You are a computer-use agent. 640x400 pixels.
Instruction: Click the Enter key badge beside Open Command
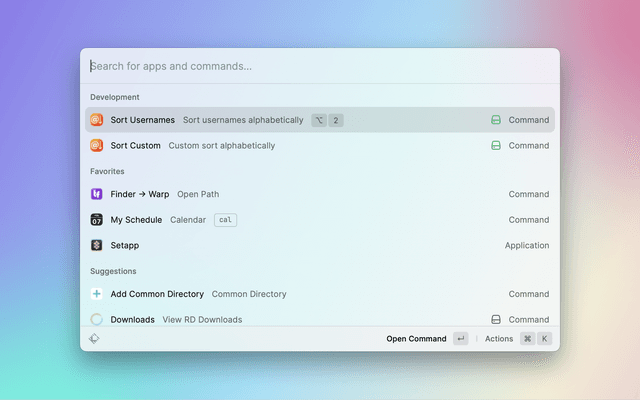coord(460,339)
